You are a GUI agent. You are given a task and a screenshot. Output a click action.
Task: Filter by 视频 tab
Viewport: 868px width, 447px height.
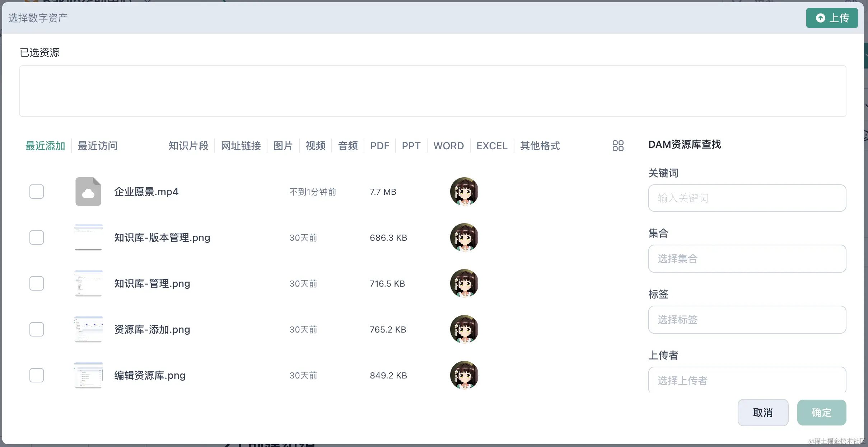click(316, 146)
